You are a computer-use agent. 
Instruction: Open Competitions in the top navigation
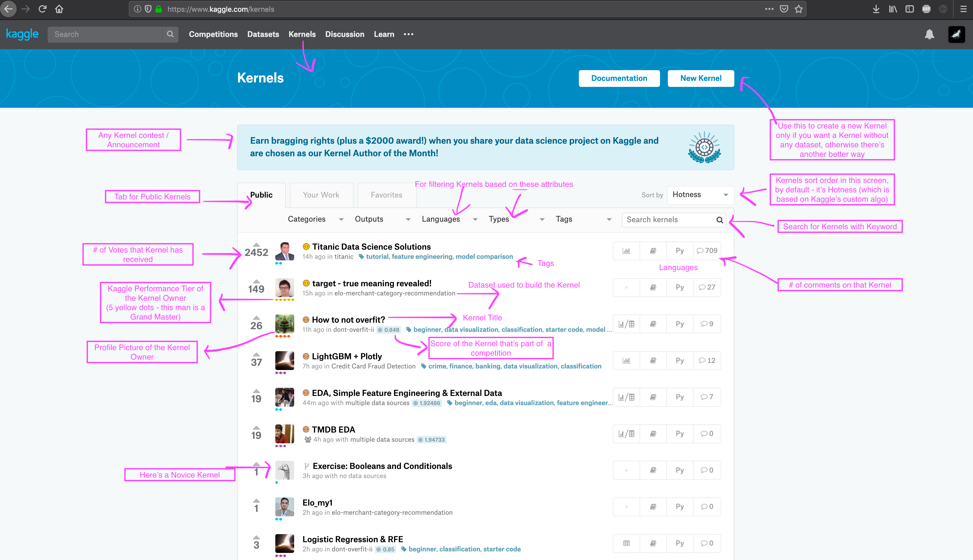(x=213, y=34)
